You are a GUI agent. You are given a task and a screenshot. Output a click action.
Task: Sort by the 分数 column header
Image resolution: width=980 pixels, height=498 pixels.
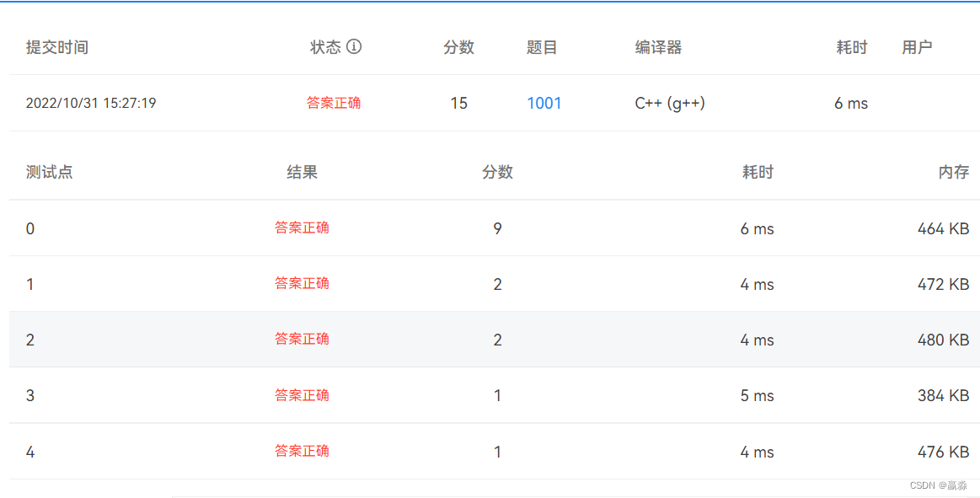[458, 47]
